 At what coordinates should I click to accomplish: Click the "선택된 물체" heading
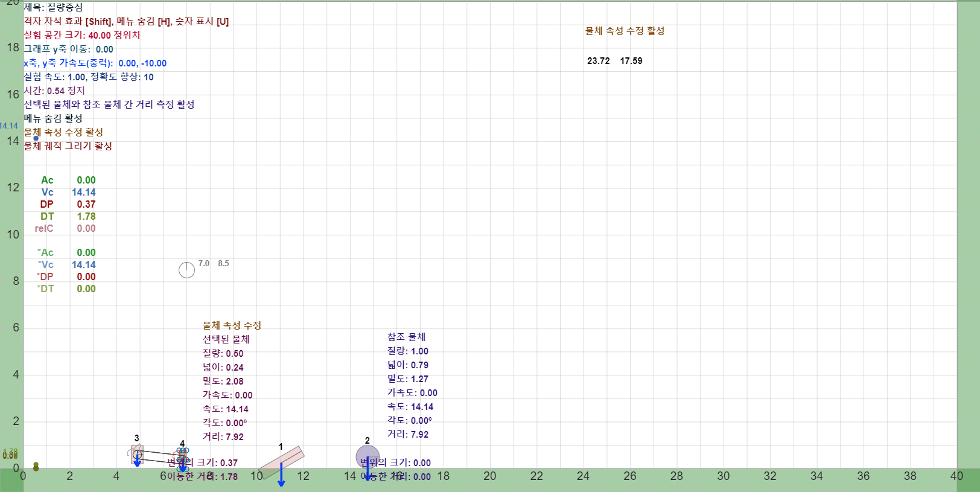click(226, 339)
